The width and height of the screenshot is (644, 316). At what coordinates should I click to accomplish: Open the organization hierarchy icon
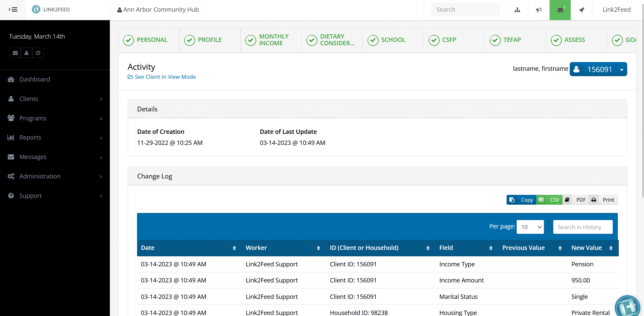(517, 10)
